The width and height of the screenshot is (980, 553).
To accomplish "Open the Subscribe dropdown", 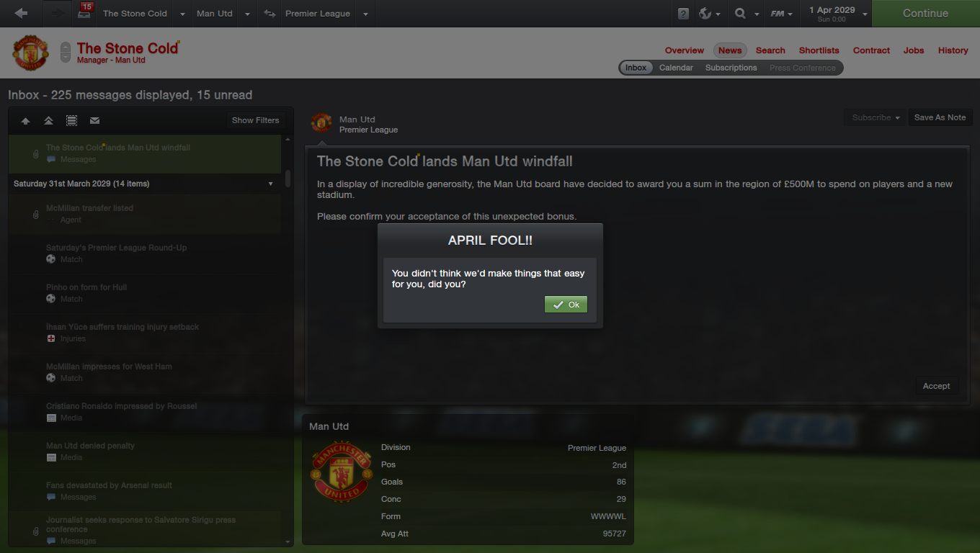I will 876,117.
